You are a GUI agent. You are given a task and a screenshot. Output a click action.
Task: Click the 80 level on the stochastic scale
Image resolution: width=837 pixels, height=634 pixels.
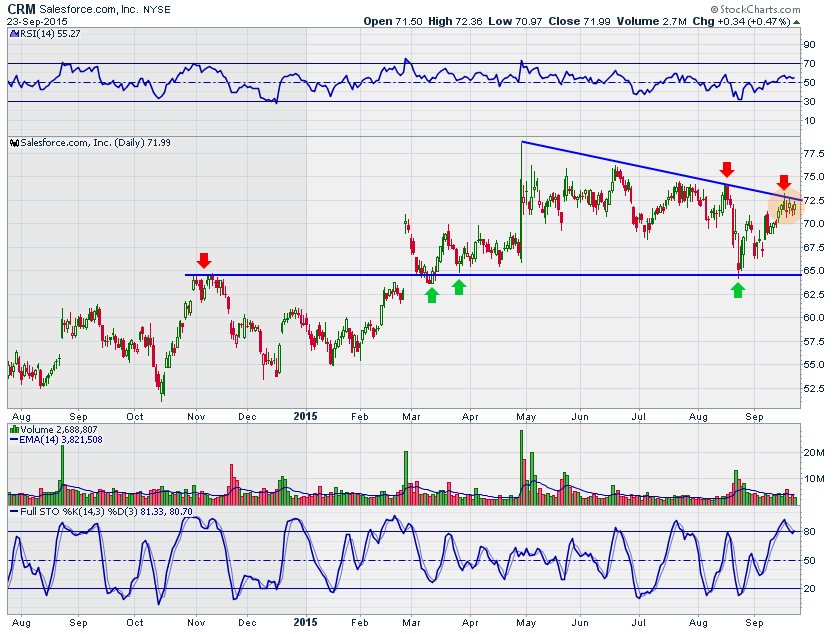pos(810,532)
